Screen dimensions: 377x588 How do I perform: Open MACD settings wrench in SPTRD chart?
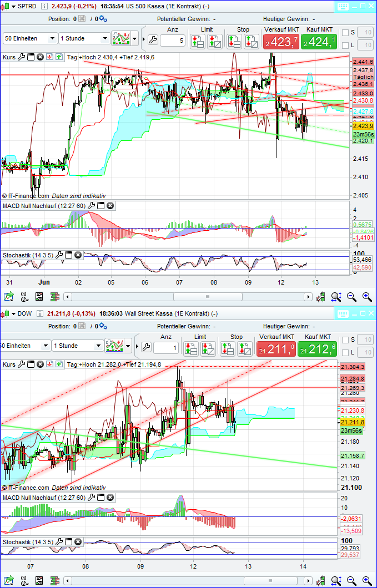click(91, 205)
